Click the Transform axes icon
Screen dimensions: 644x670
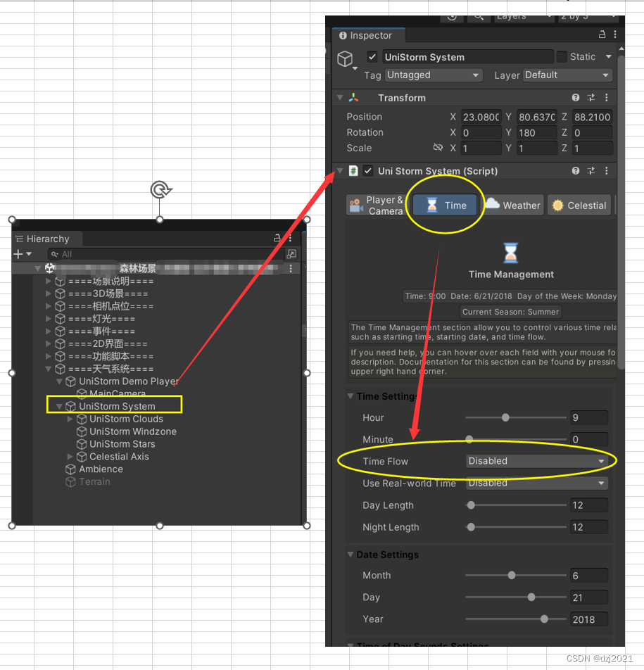(x=353, y=98)
